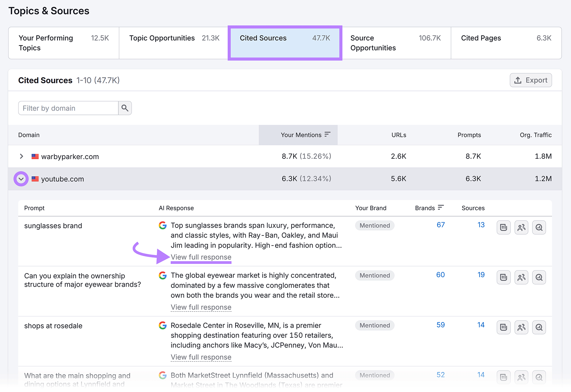This screenshot has height=392, width=571.
Task: Switch to Topic Opportunities tab
Action: click(174, 43)
